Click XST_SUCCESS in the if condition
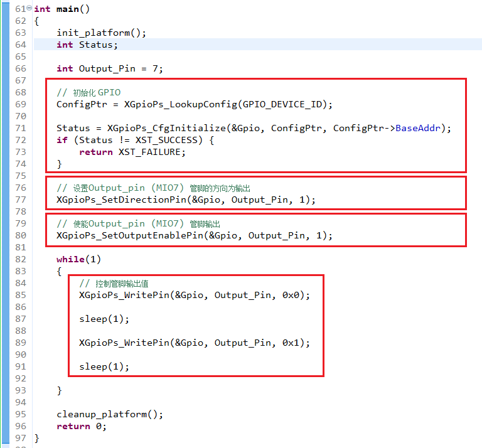Image resolution: width=482 pixels, height=448 pixels. 166,140
